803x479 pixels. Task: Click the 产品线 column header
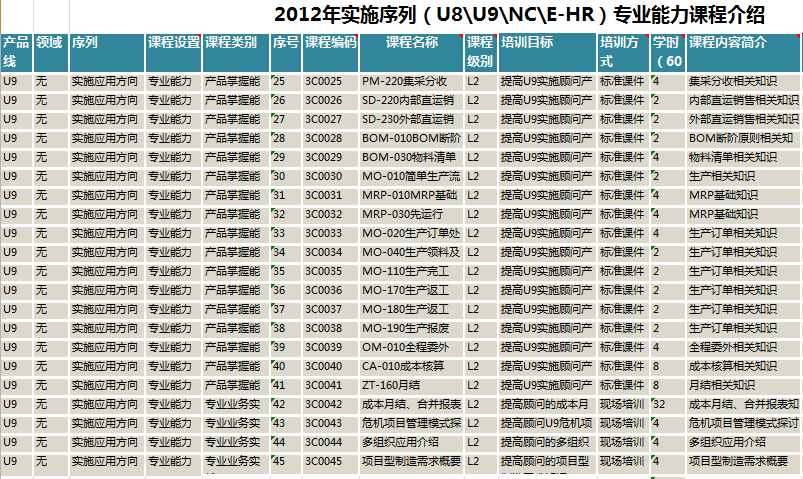(16, 52)
